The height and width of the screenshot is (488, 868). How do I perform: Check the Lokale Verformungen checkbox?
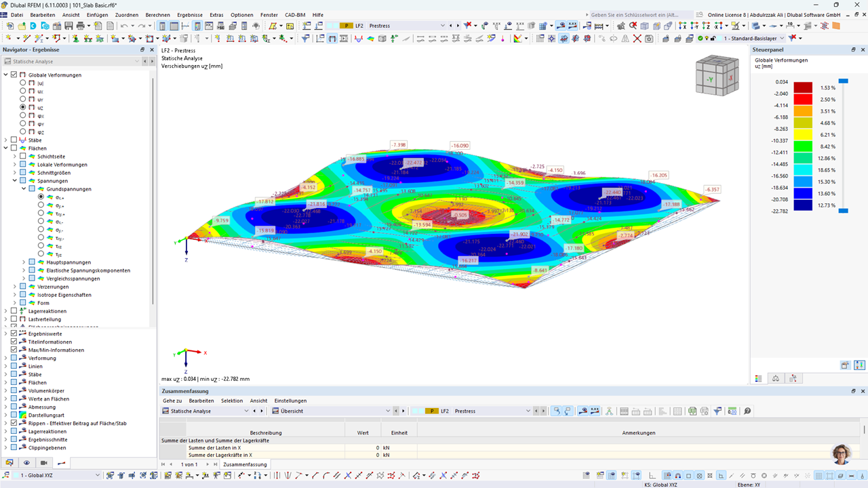coord(23,164)
